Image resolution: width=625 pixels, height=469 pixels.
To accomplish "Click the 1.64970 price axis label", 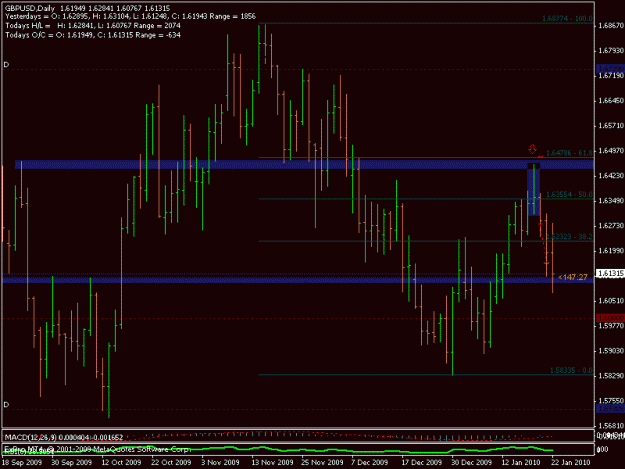I will point(611,151).
